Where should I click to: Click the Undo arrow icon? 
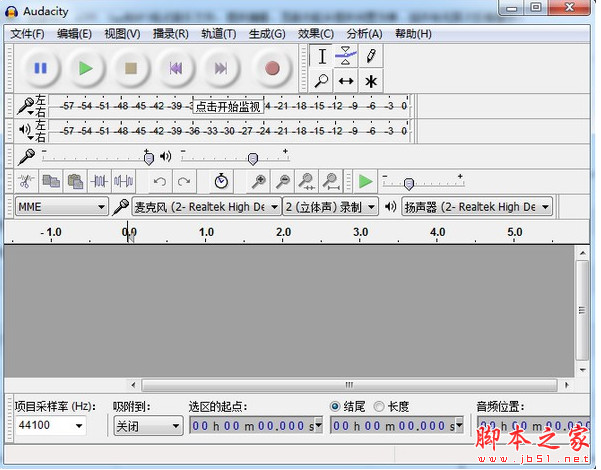[159, 181]
